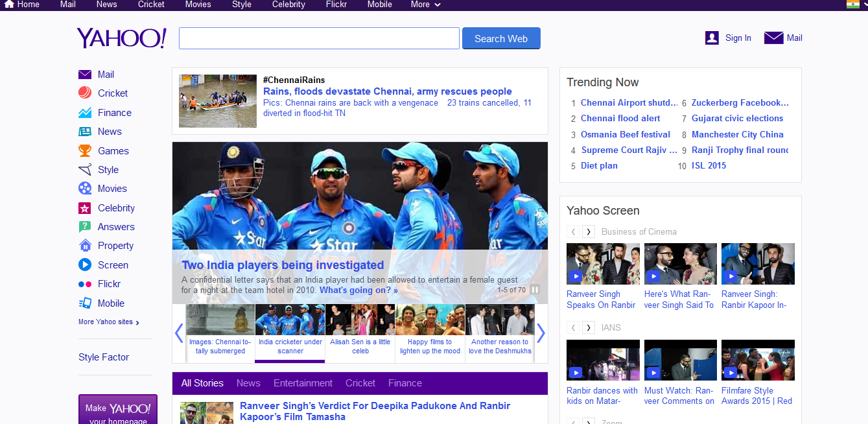
Task: Go to next Business of Cinema videos
Action: (x=589, y=231)
